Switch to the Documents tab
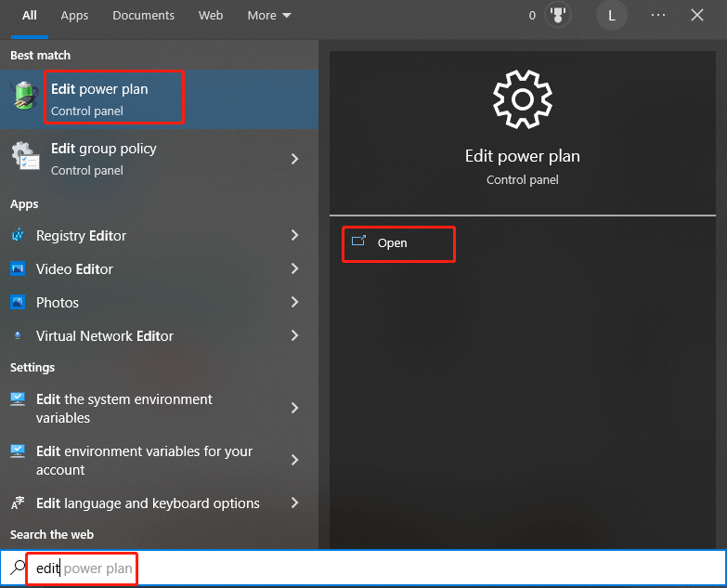 pos(143,15)
